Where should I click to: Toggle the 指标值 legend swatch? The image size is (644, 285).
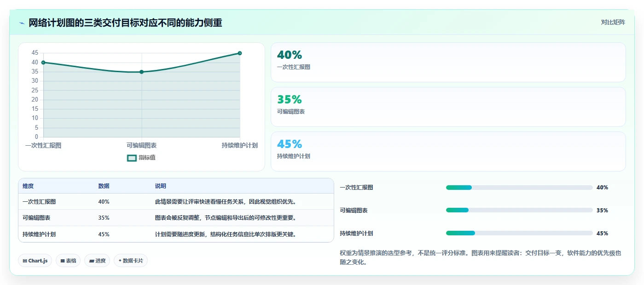132,158
